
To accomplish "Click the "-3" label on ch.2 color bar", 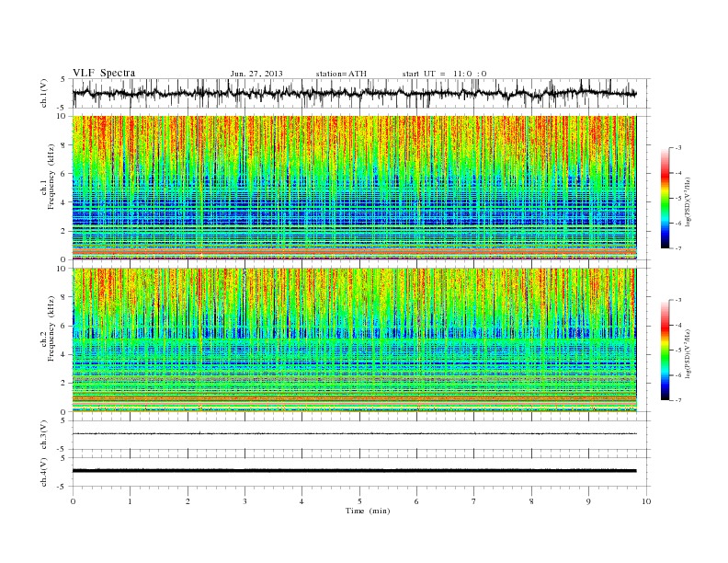I will point(678,300).
